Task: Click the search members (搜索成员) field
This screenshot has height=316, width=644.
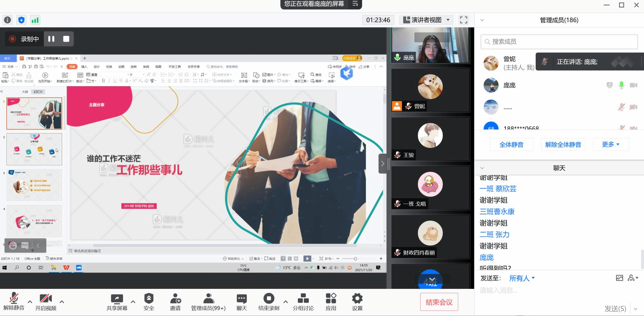Action: pyautogui.click(x=559, y=42)
